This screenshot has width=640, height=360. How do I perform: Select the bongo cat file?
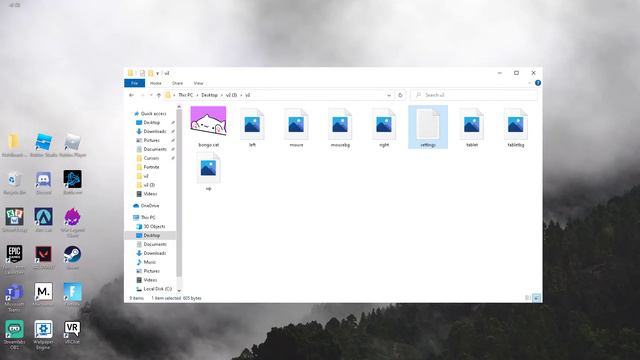coord(209,127)
